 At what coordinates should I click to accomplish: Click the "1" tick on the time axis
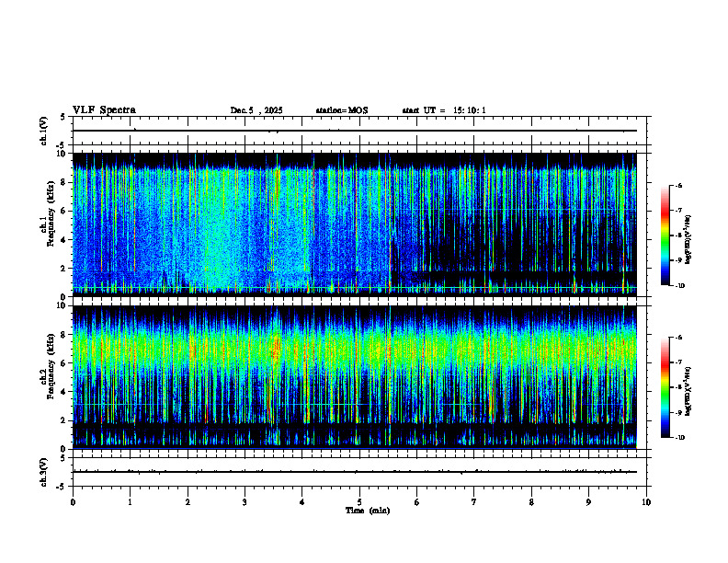point(130,502)
